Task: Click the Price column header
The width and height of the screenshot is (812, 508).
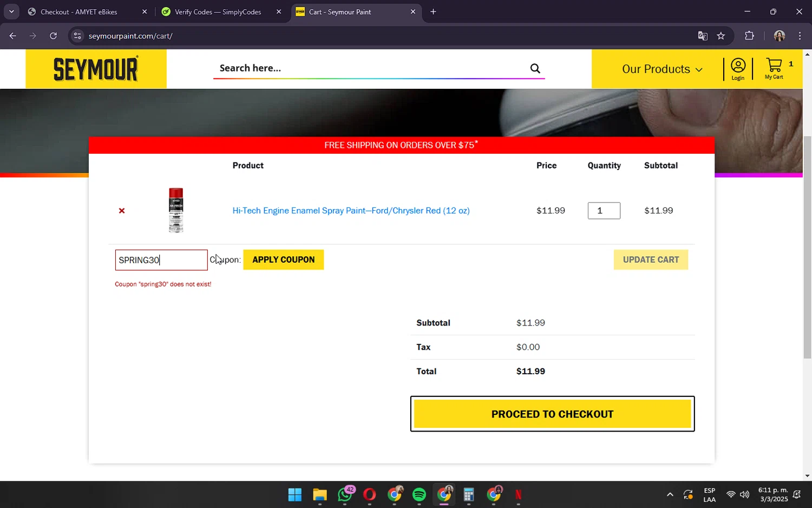Action: pos(546,166)
